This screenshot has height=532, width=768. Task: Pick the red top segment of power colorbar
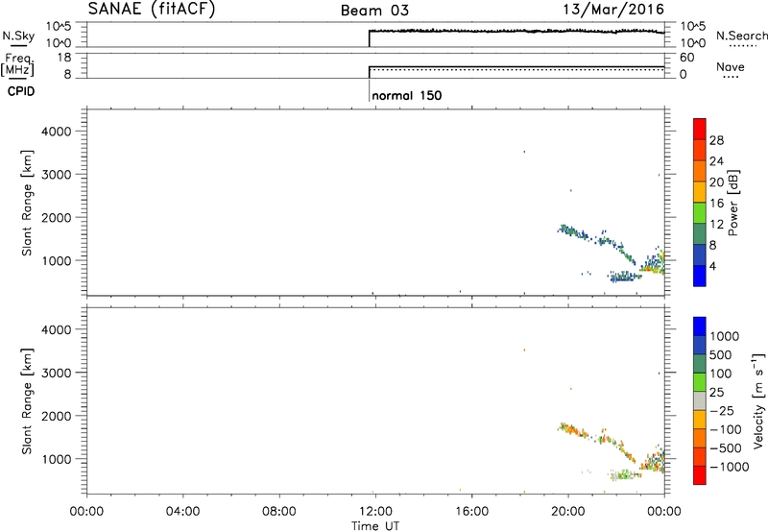click(x=700, y=129)
